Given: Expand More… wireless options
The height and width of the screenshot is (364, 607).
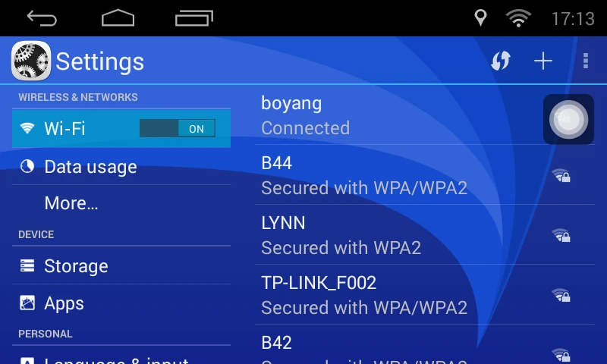Looking at the screenshot, I should tap(121, 203).
